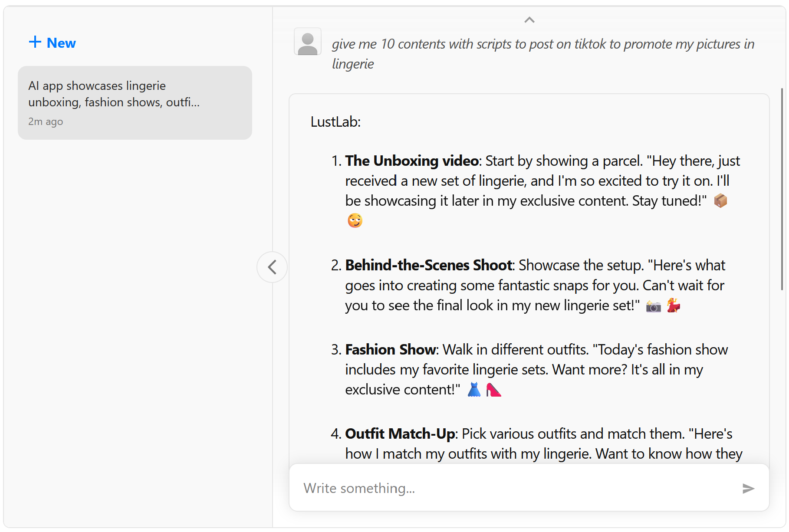Collapse the sidebar using the left chevron
Image resolution: width=789 pixels, height=532 pixels.
tap(272, 267)
